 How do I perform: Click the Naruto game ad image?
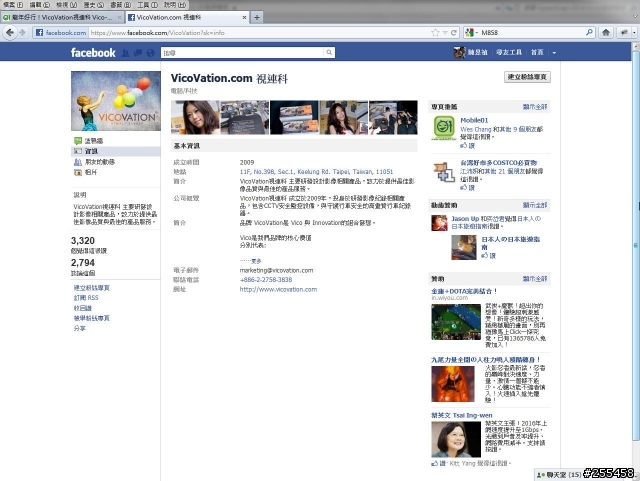pos(453,384)
